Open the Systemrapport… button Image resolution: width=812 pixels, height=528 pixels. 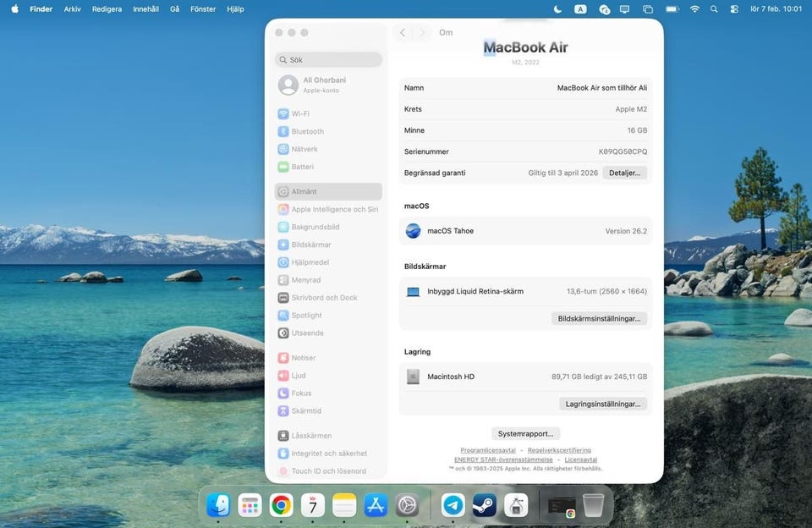(x=525, y=434)
